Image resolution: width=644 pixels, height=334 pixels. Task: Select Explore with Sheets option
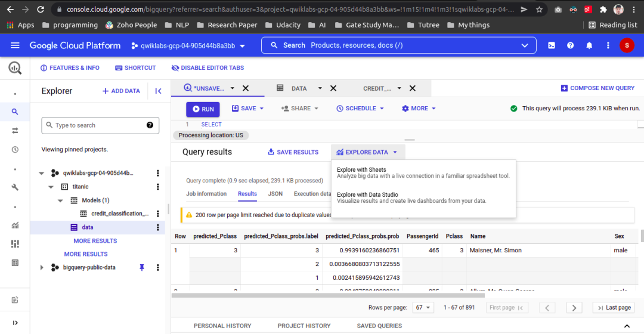click(361, 170)
